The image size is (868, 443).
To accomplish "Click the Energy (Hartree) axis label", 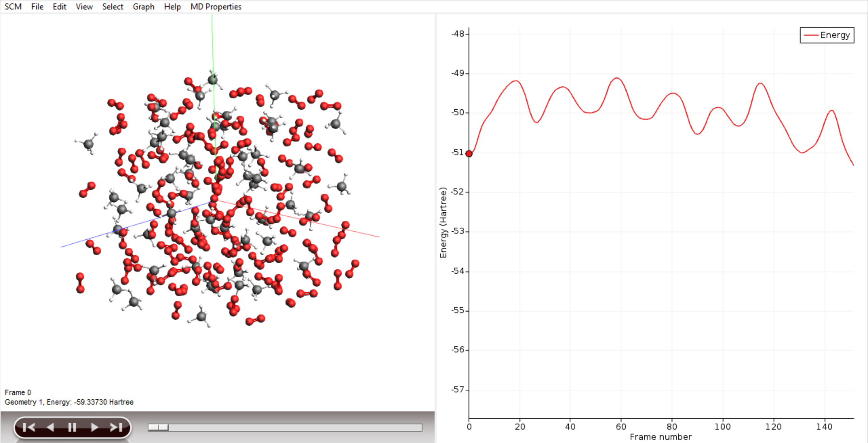I will [443, 223].
